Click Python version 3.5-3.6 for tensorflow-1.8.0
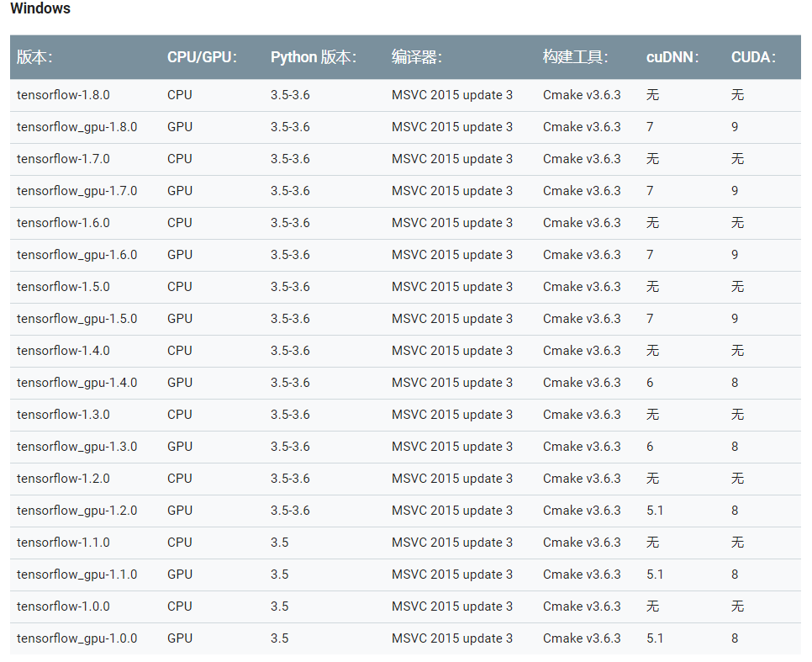Image resolution: width=812 pixels, height=662 pixels. [290, 95]
